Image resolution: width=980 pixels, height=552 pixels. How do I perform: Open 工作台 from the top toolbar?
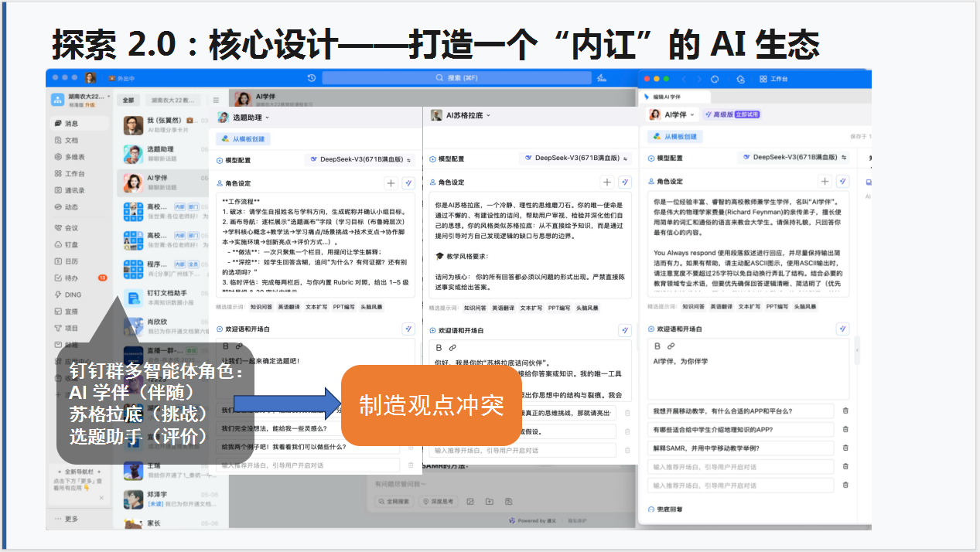[774, 79]
